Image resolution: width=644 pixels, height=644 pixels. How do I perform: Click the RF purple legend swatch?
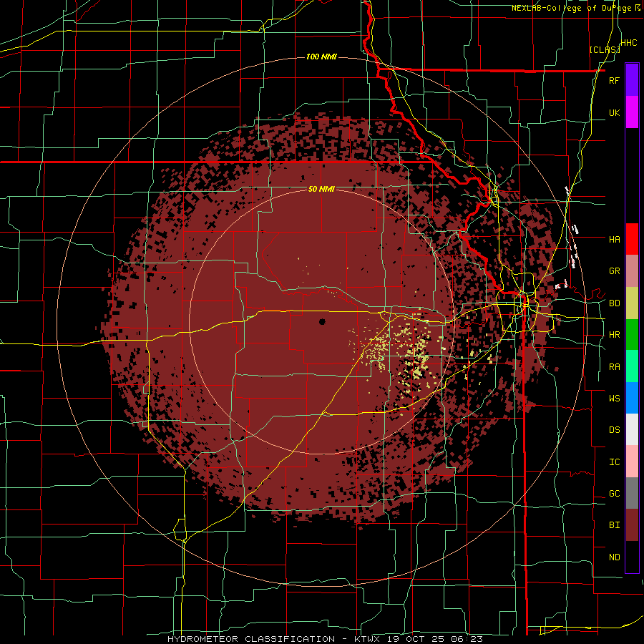[632, 80]
